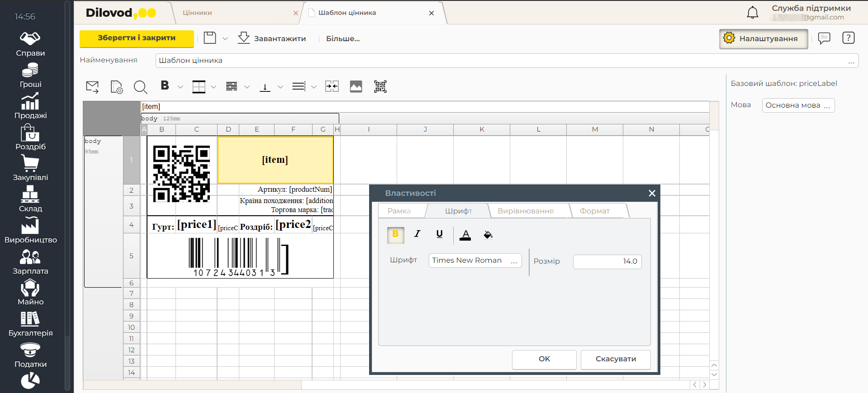Click the help question mark icon
The image size is (868, 393).
(x=848, y=38)
